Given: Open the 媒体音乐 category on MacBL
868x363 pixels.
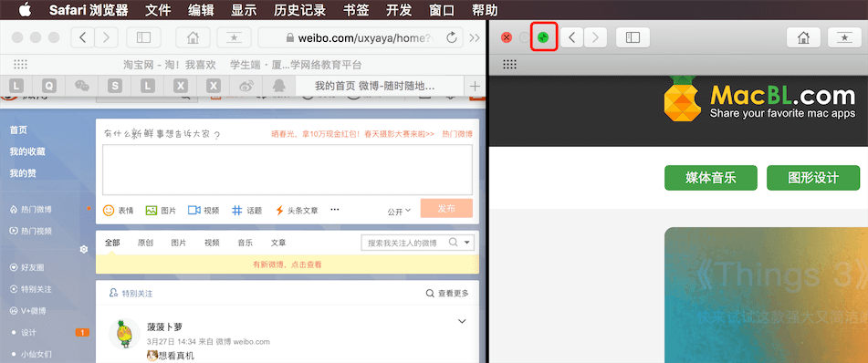Looking at the screenshot, I should 711,178.
